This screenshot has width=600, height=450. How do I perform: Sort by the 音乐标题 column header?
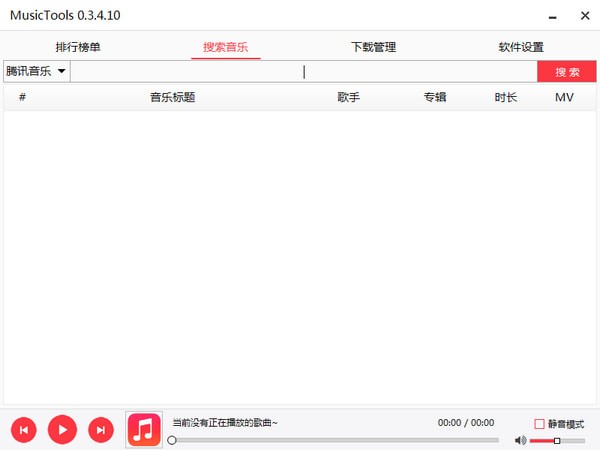(172, 98)
